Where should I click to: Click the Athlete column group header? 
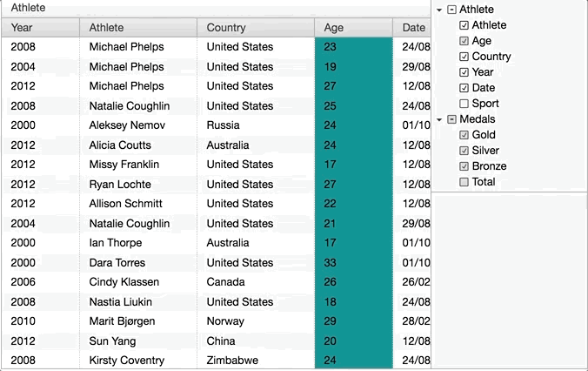click(216, 8)
